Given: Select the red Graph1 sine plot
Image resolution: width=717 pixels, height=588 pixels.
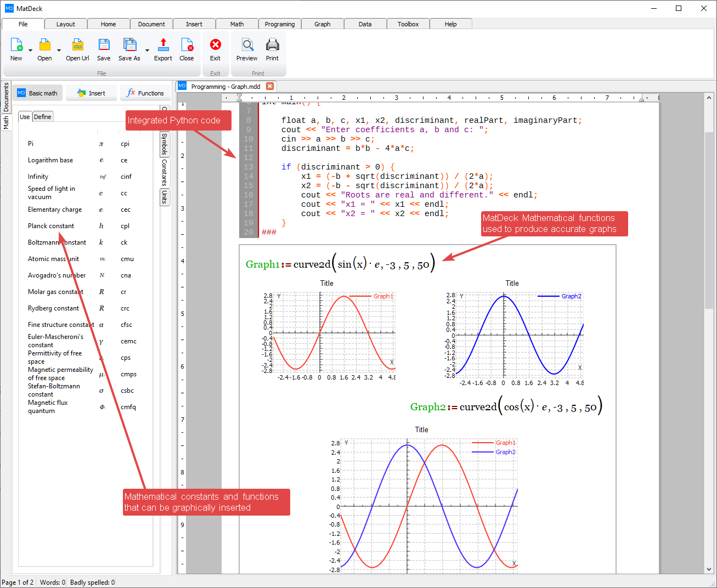Looking at the screenshot, I should point(328,331).
